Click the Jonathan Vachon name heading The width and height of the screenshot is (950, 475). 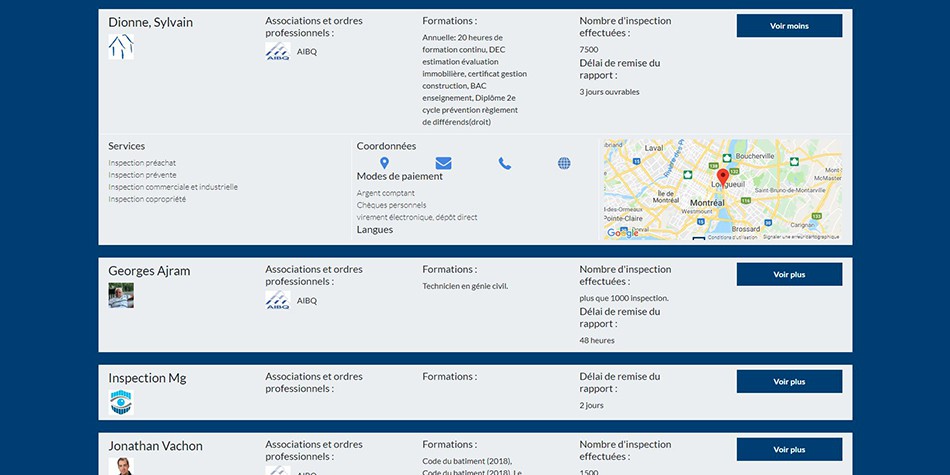pos(156,446)
